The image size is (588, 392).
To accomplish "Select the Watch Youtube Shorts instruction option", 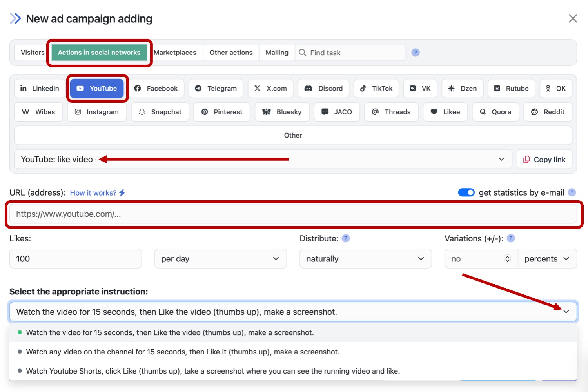I will point(212,371).
